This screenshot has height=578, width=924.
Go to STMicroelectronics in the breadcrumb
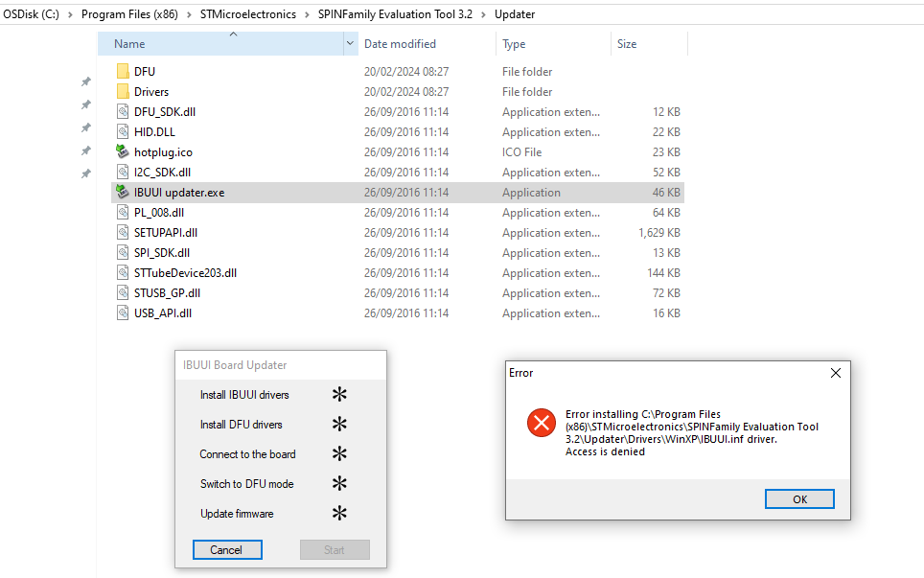248,14
